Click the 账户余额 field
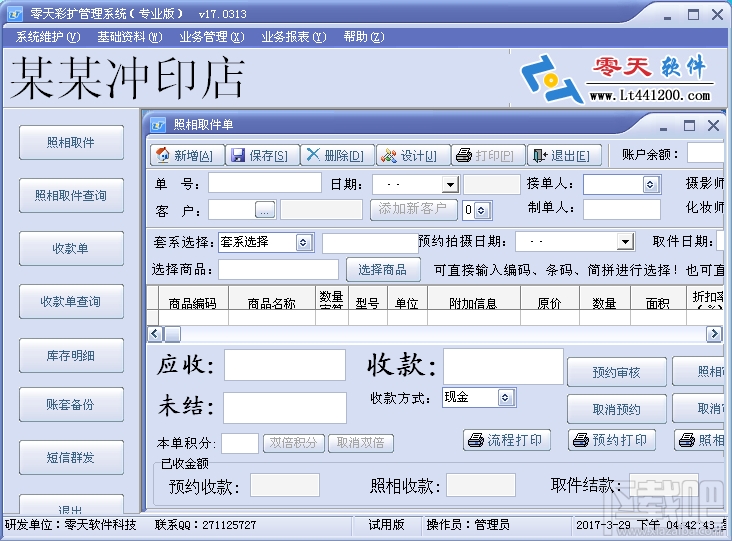Viewport: 732px width, 541px height. 705,153
